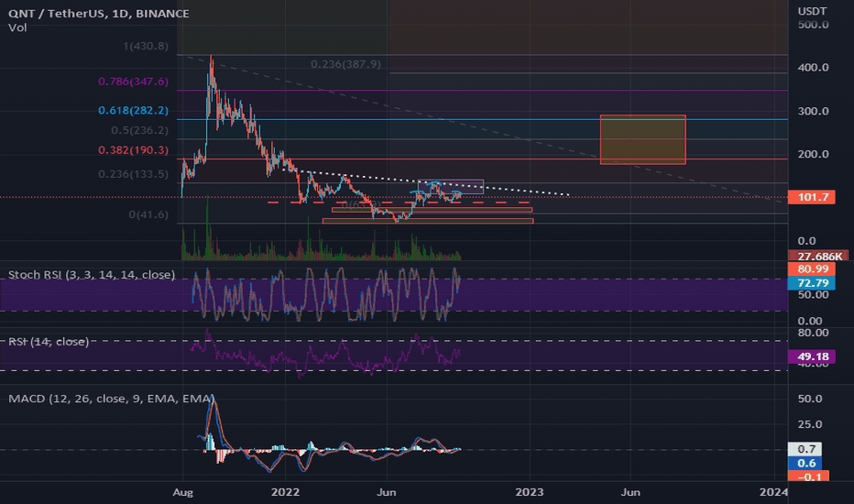Click the USDT currency label
The height and width of the screenshot is (504, 854).
[812, 11]
